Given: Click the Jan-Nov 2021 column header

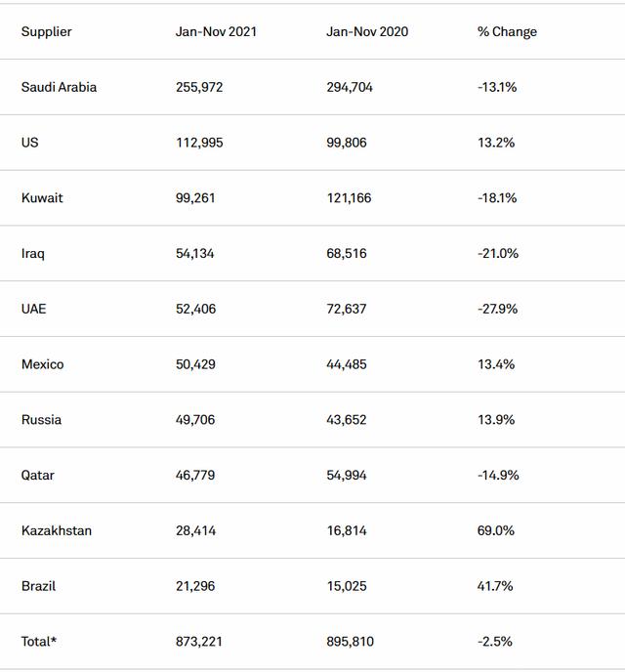Looking at the screenshot, I should [x=216, y=31].
